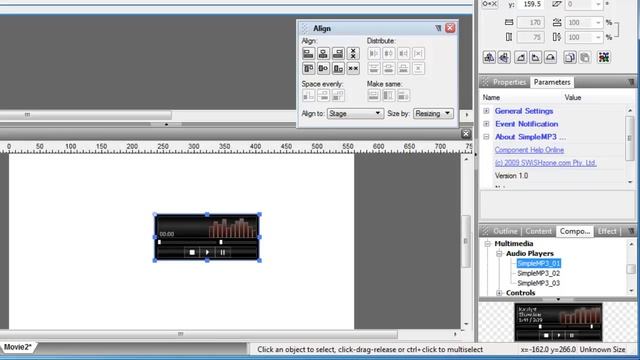Select SimpleMP3_02 in components tree

pos(538,273)
